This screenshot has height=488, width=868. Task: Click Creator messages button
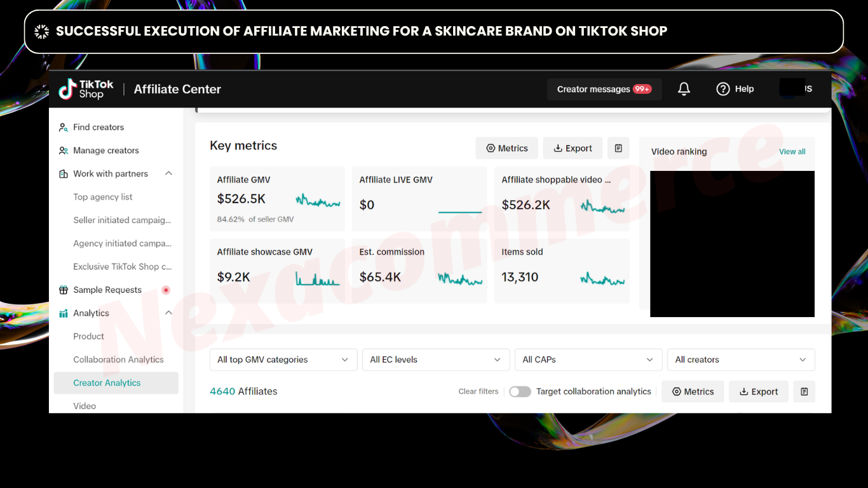[604, 89]
